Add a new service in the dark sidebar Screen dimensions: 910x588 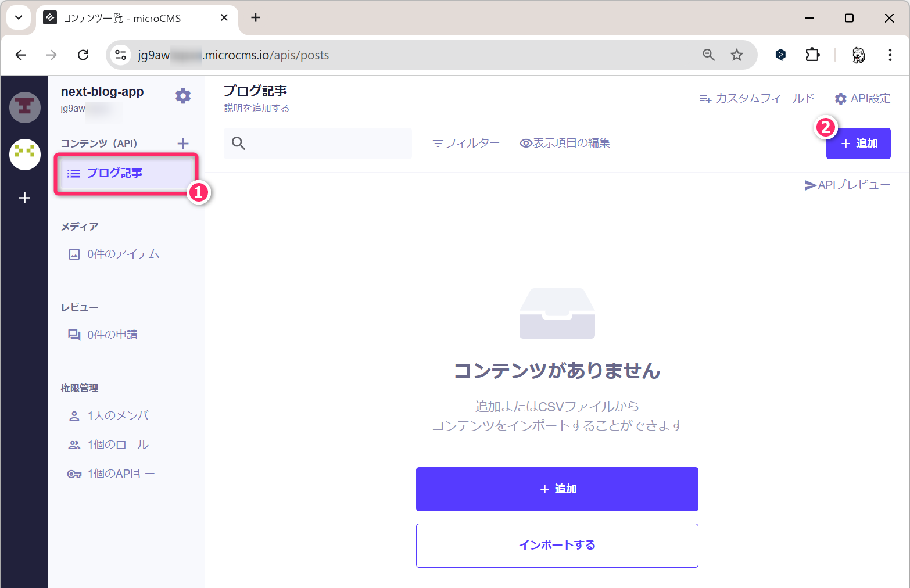24,198
